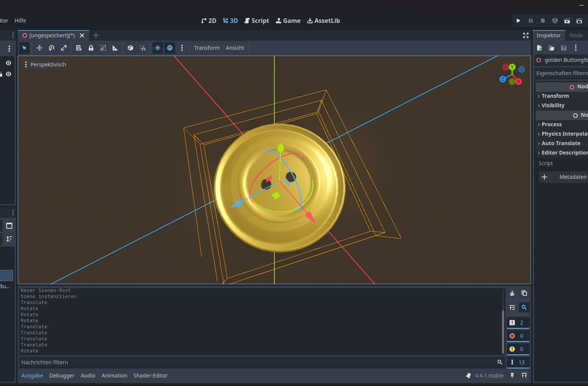Toggle editor messages filter showing 13
Viewport: 588px width, 386px height.
click(518, 362)
